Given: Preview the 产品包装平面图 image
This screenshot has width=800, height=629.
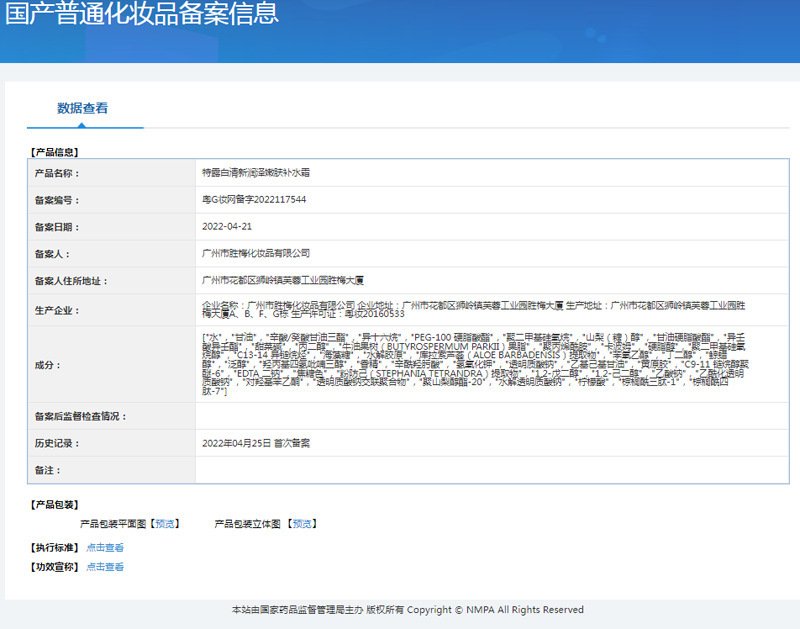Looking at the screenshot, I should click(x=165, y=523).
